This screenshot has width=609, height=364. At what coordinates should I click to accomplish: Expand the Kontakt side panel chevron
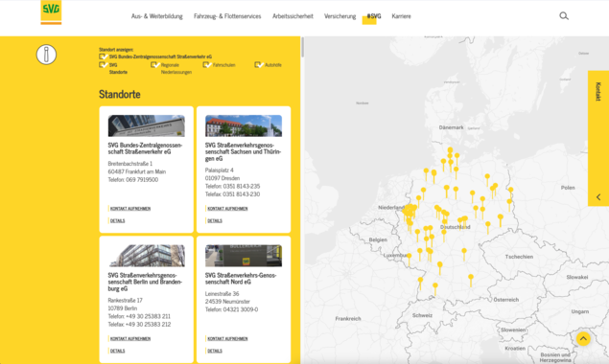(x=598, y=197)
